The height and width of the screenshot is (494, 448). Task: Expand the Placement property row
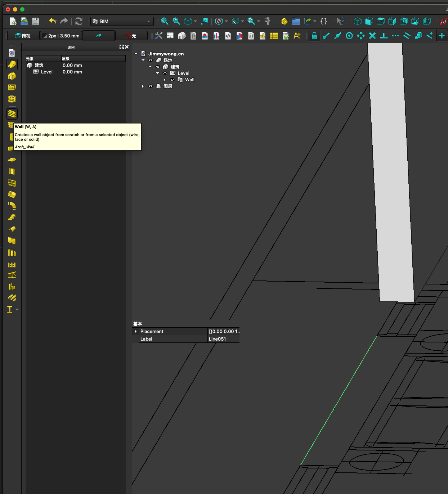136,331
